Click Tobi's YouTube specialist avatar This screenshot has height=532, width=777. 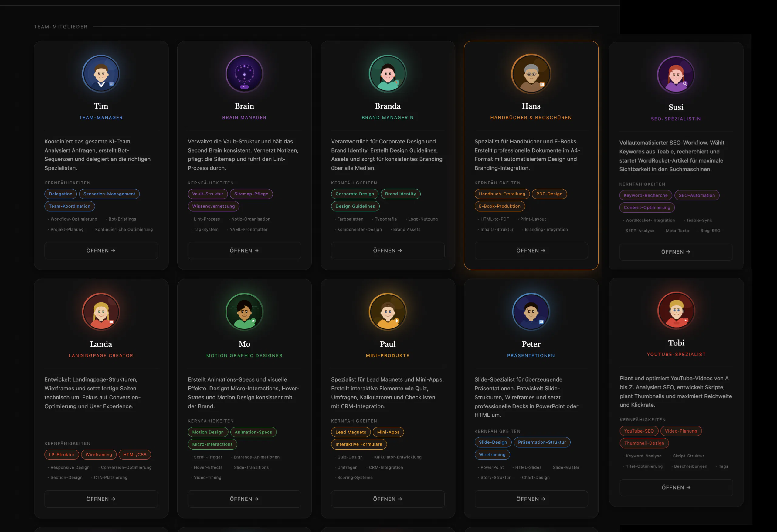676,311
